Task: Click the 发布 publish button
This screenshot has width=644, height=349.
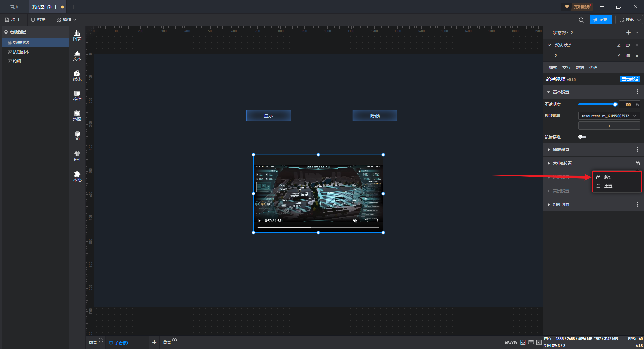Action: (x=601, y=20)
